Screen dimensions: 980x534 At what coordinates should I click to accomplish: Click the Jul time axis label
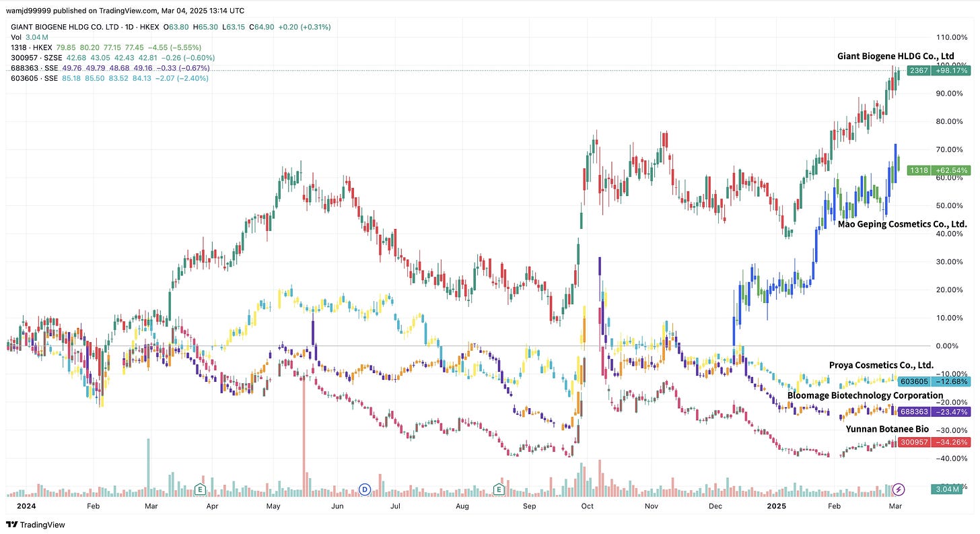(x=396, y=505)
